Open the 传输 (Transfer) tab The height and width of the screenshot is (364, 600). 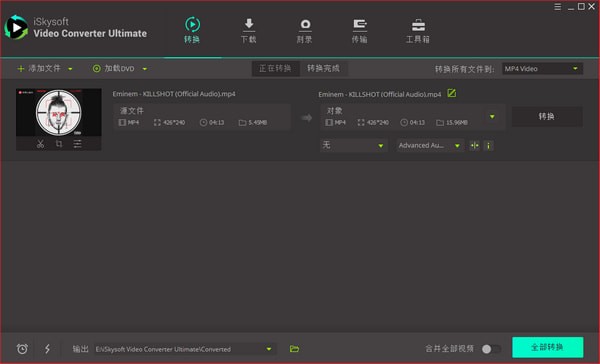pos(360,31)
